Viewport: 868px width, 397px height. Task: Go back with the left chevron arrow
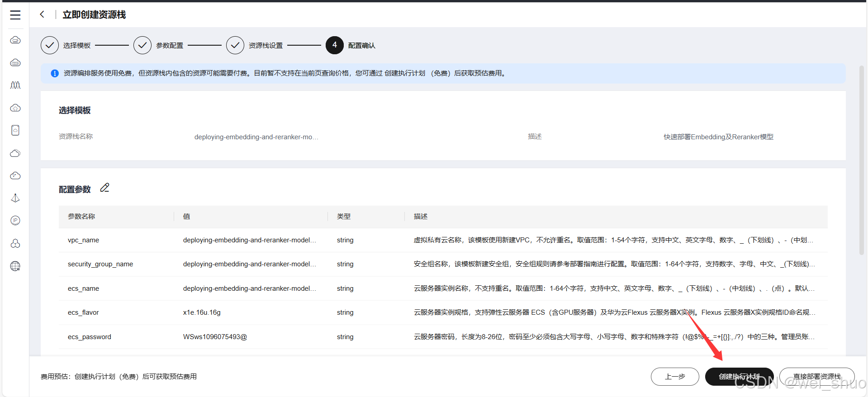tap(42, 14)
